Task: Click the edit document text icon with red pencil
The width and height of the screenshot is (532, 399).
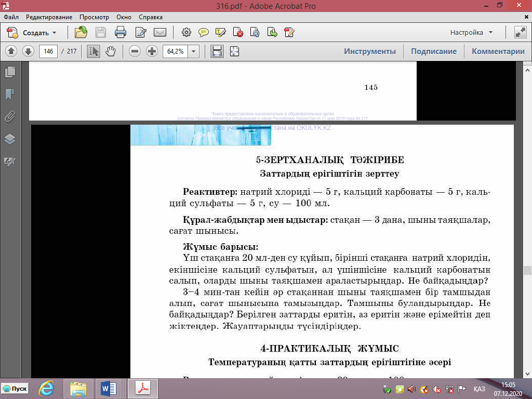Action: (x=289, y=33)
